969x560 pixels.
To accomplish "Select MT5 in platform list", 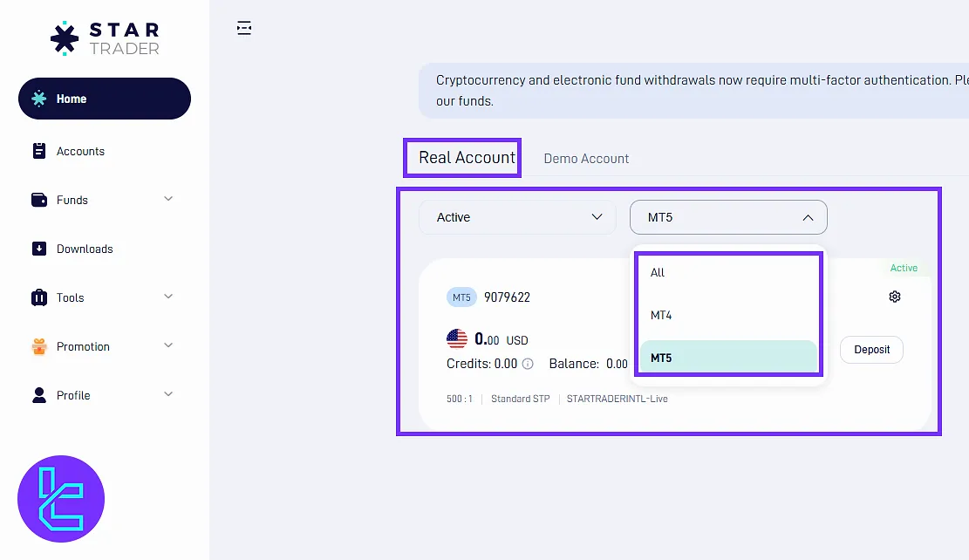I will point(728,358).
